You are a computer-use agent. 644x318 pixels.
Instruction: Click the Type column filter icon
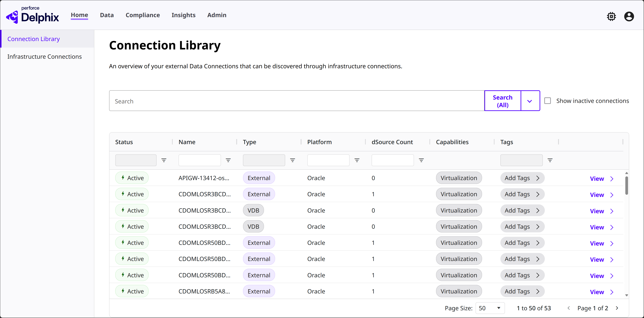click(293, 160)
